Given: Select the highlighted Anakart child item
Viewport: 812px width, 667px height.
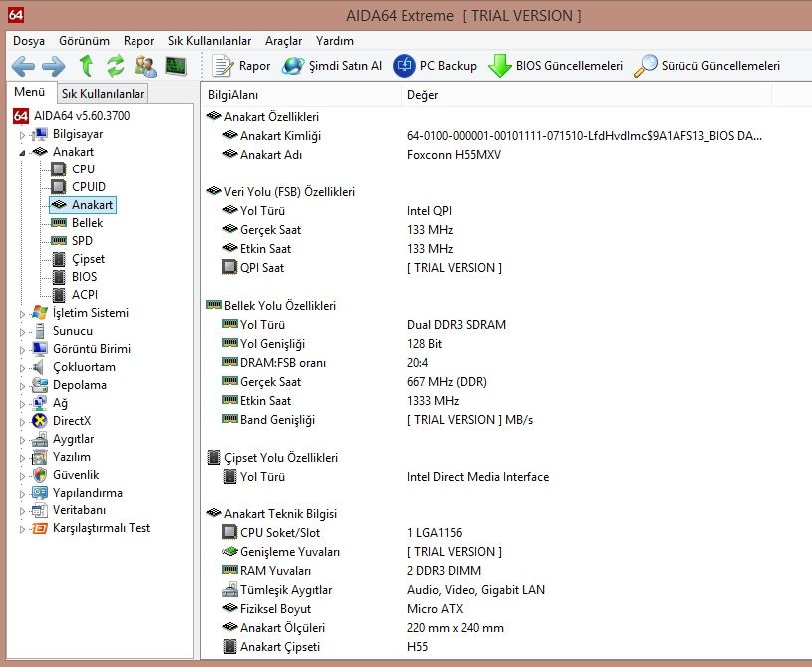Looking at the screenshot, I should coord(83,205).
